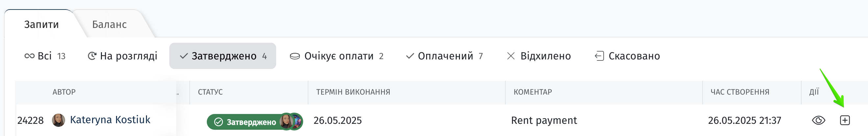Screen dimensions: 868x136
Task: Click approver avatars on status badge
Action: (x=291, y=121)
